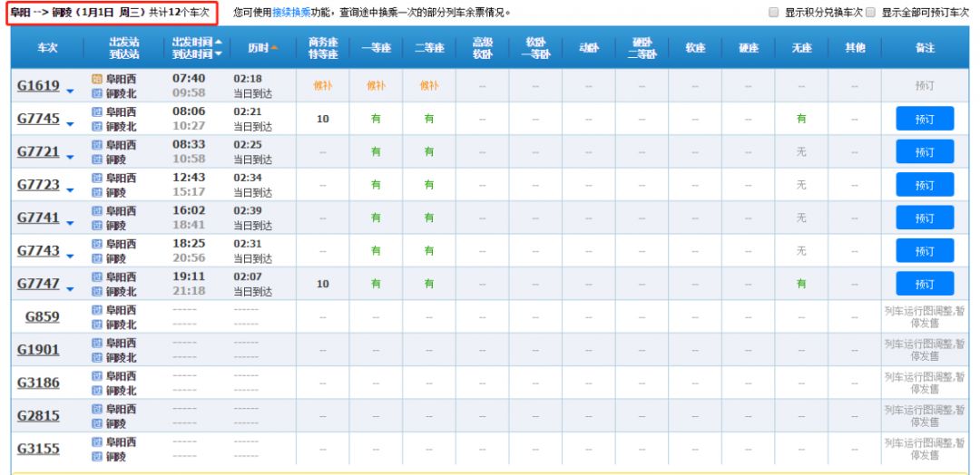
Task: Expand details arrow beside train G7743
Action: click(70, 257)
